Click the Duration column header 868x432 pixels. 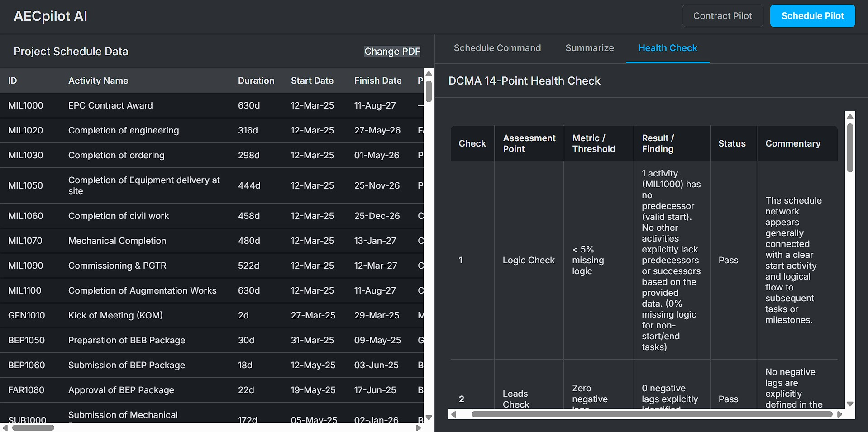pyautogui.click(x=256, y=81)
